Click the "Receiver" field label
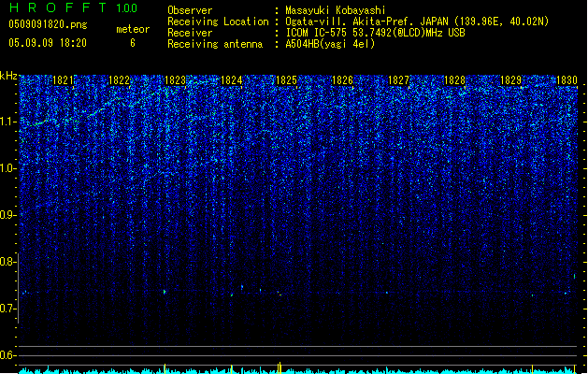 pyautogui.click(x=190, y=33)
